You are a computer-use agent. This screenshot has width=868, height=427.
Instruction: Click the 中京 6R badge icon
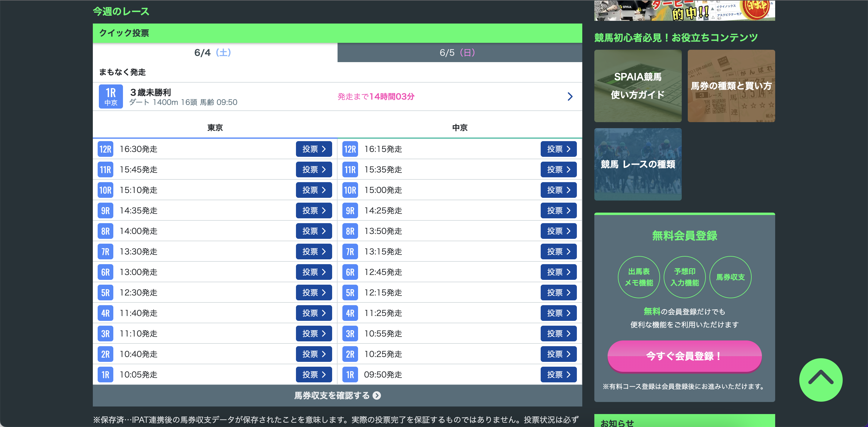click(x=350, y=272)
